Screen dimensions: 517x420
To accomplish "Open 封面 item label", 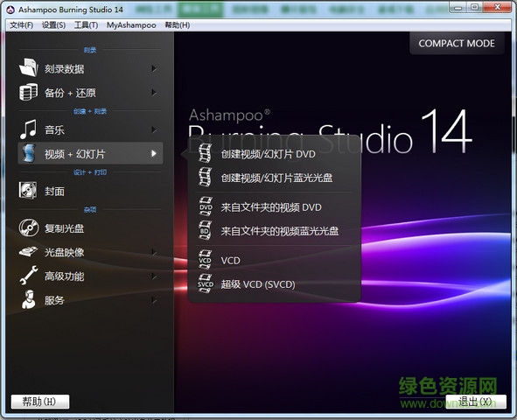I will (x=54, y=191).
